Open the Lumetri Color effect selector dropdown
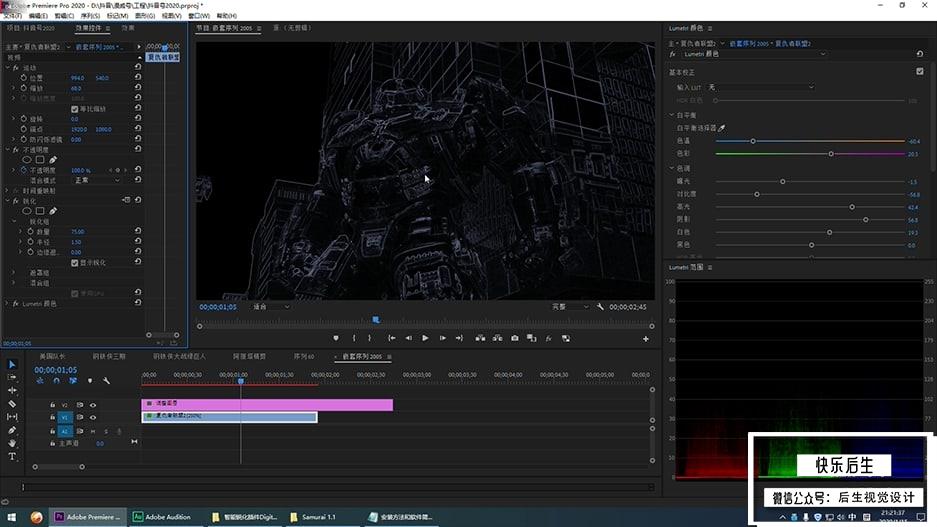 pyautogui.click(x=754, y=54)
